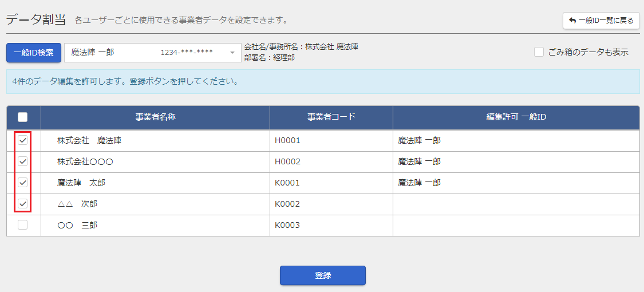Check the 〇〇 三郎 row checkbox
The width and height of the screenshot is (644, 292).
[x=23, y=225]
